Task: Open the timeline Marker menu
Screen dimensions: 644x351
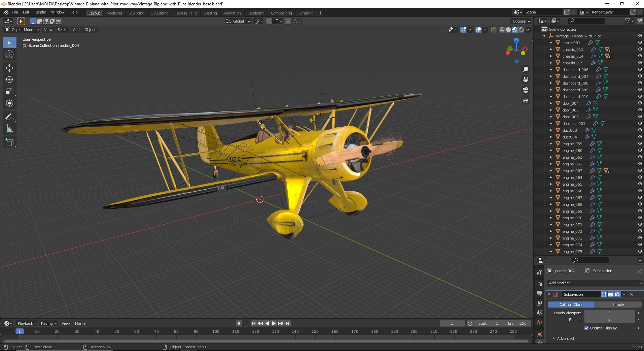Action: 81,323
